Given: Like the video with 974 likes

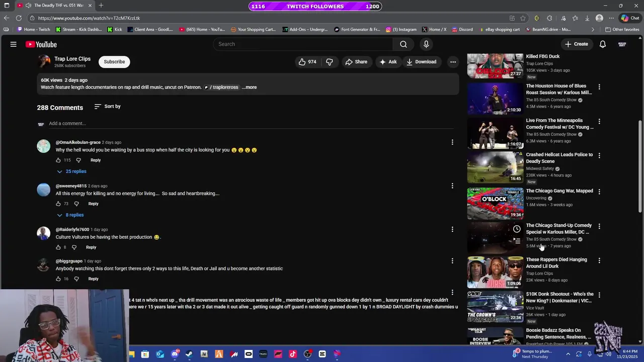Looking at the screenshot, I should click(307, 62).
